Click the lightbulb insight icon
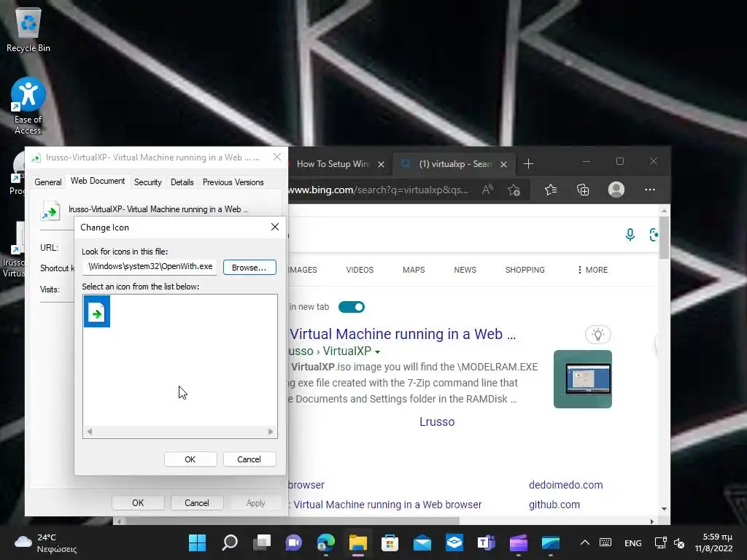Image resolution: width=747 pixels, height=560 pixels. point(598,334)
